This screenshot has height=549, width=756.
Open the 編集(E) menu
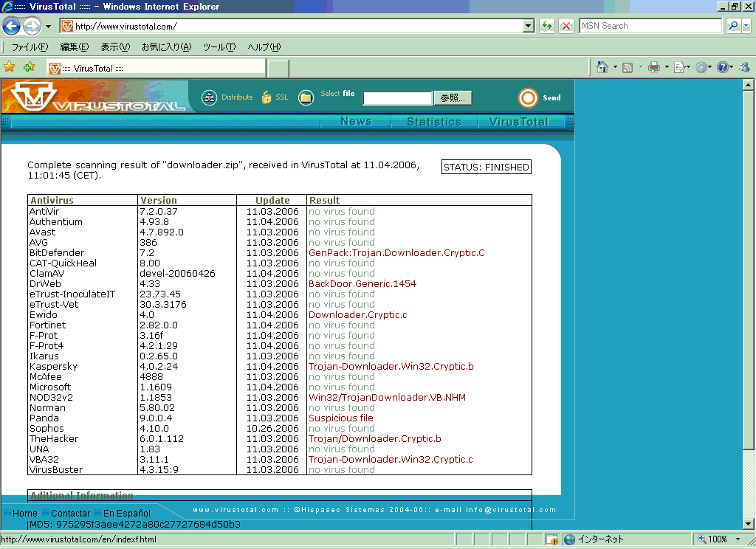pos(75,47)
